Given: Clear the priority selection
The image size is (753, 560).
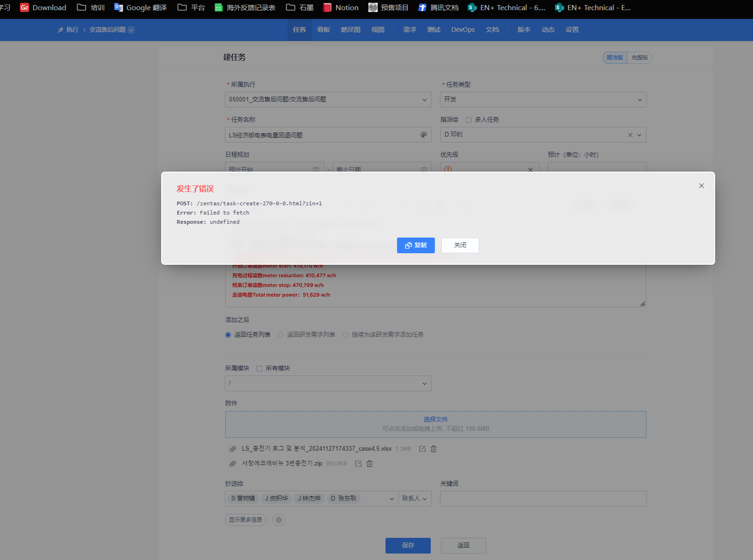Looking at the screenshot, I should [530, 169].
